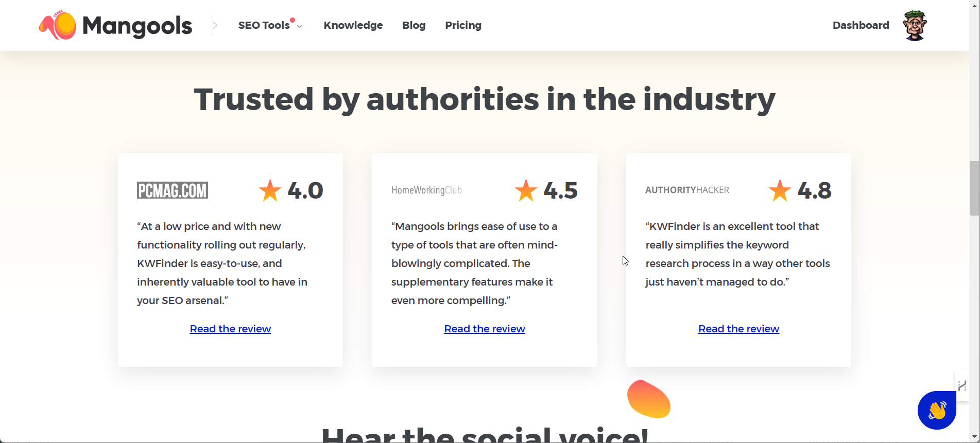Open the Pricing page
Image resolution: width=980 pixels, height=443 pixels.
click(462, 25)
